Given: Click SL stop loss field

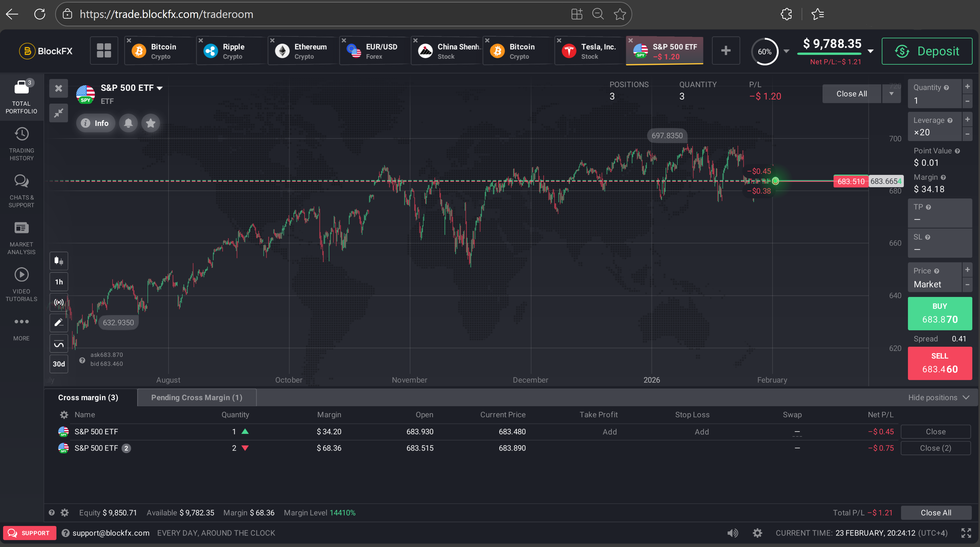Looking at the screenshot, I should pos(940,243).
